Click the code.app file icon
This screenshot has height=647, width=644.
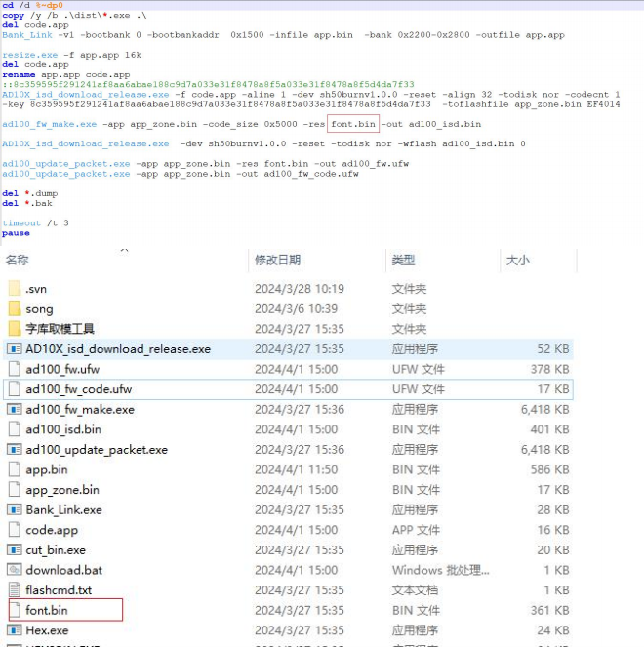click(15, 530)
